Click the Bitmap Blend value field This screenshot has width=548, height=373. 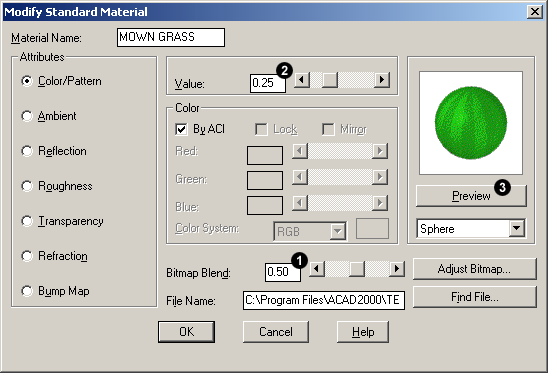(283, 272)
